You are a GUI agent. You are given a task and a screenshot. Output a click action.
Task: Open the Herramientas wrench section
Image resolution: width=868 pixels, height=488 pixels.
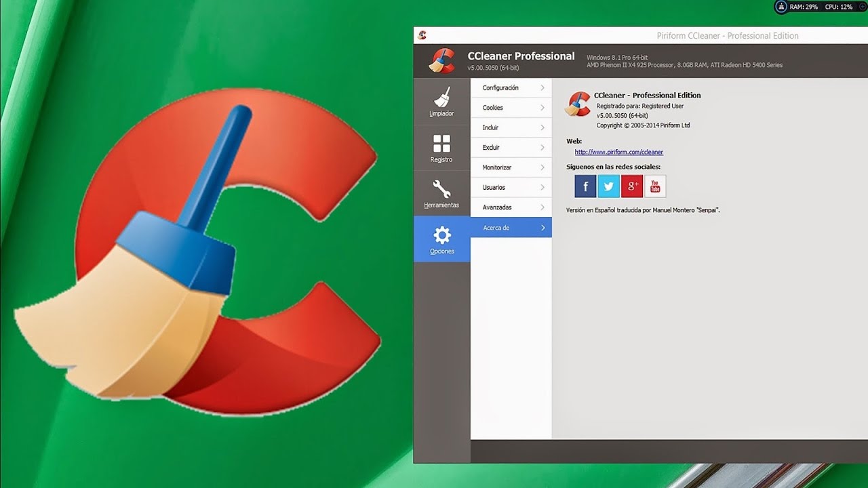(441, 193)
